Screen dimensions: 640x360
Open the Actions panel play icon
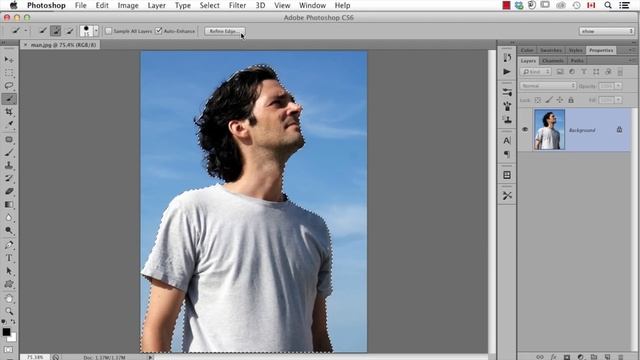click(507, 72)
